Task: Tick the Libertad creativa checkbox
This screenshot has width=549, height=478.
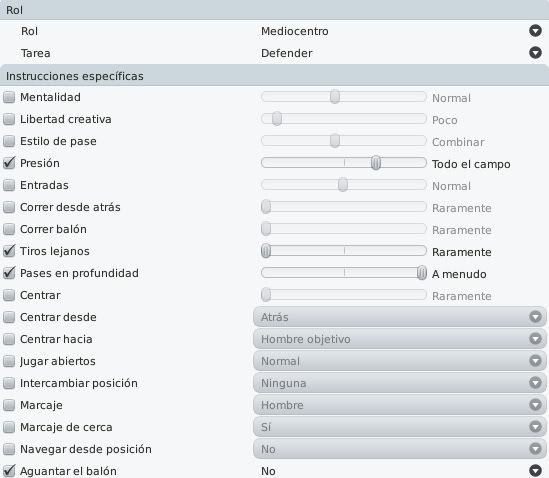Action: (x=9, y=119)
